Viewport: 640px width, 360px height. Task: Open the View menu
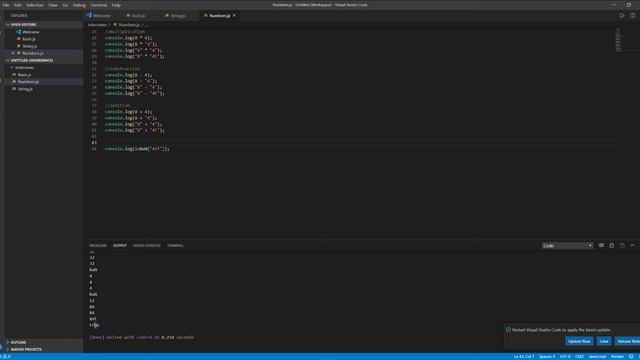click(53, 5)
